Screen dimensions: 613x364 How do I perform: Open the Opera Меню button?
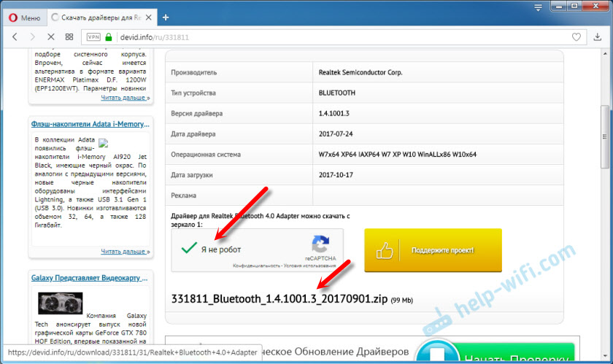click(25, 18)
